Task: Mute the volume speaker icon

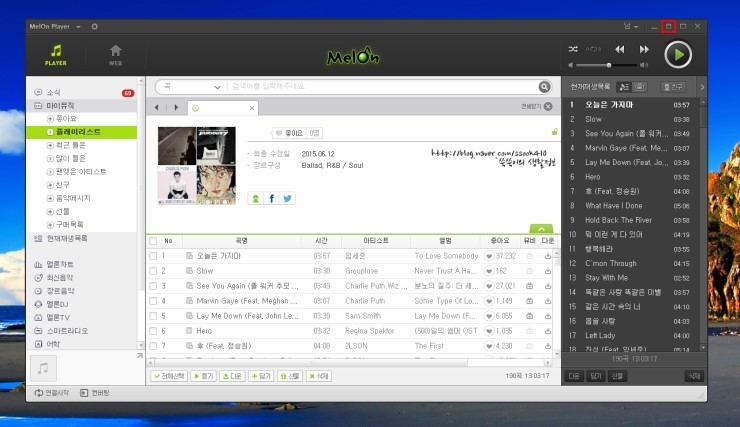Action: [x=571, y=65]
